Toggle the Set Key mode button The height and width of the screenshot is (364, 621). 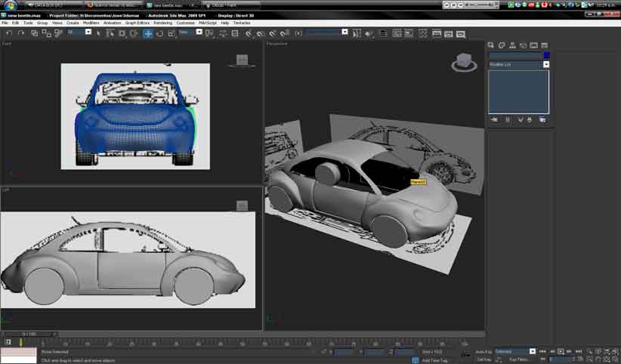[x=484, y=359]
